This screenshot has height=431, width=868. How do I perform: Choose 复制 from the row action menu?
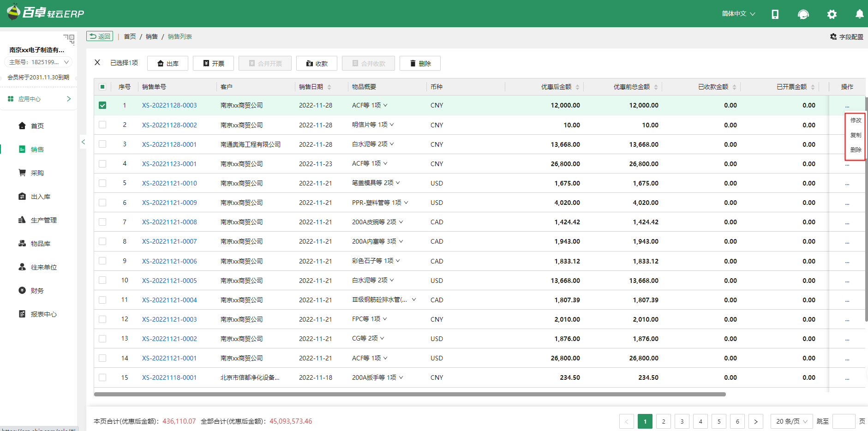(x=856, y=135)
